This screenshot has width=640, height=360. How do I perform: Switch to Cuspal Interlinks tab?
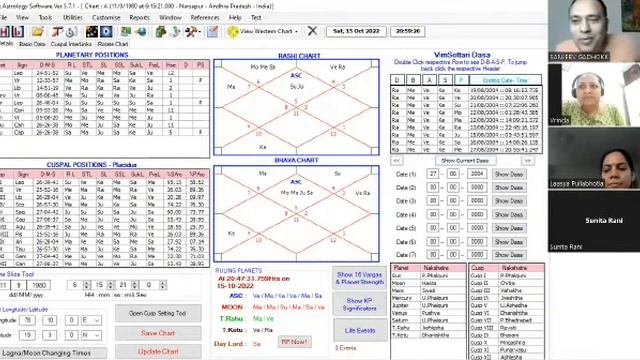pyautogui.click(x=71, y=44)
